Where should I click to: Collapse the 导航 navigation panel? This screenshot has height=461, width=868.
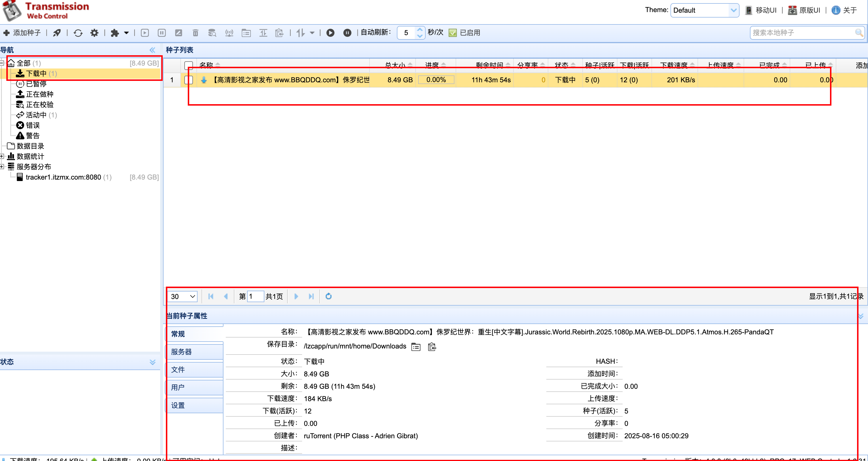[x=152, y=50]
